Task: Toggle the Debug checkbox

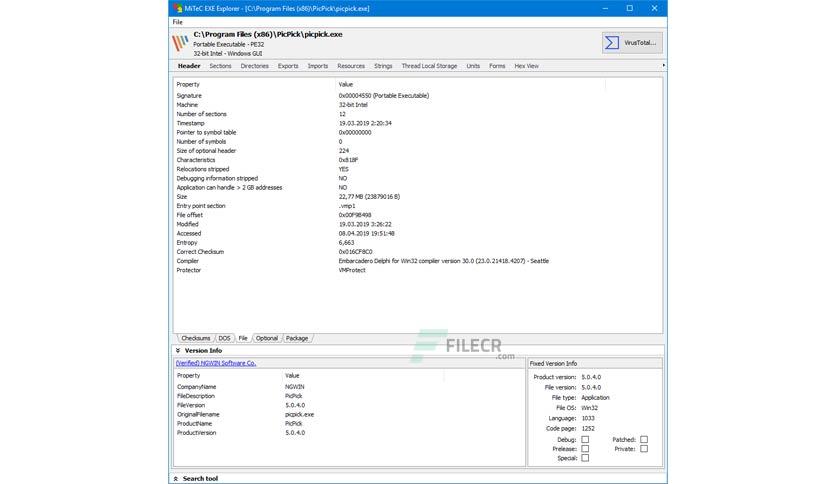Action: pyautogui.click(x=585, y=440)
